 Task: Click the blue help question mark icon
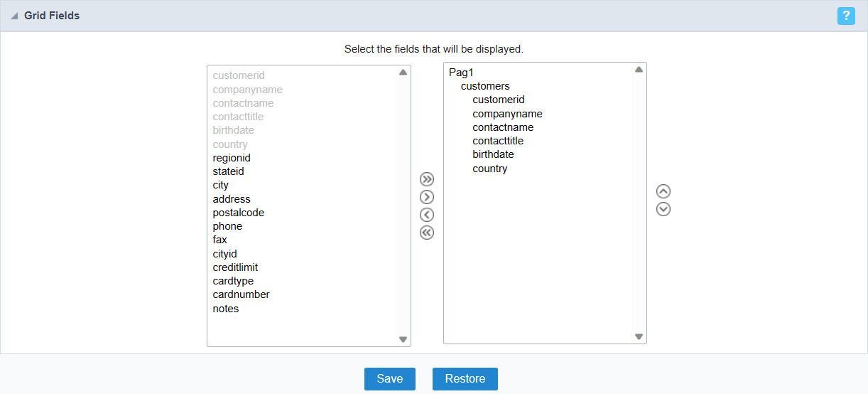point(846,16)
